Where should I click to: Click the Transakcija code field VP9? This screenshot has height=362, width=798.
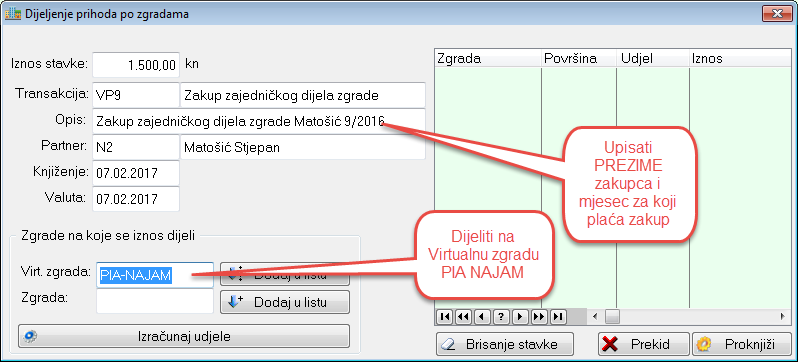[136, 95]
